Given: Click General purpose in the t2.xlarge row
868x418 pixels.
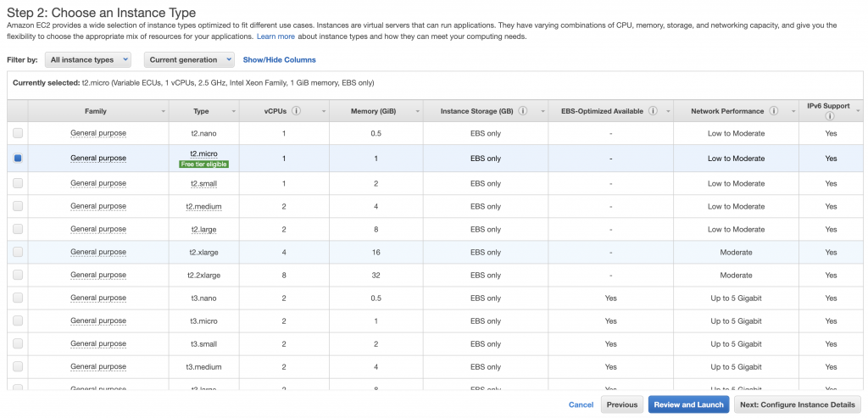Looking at the screenshot, I should click(x=98, y=253).
